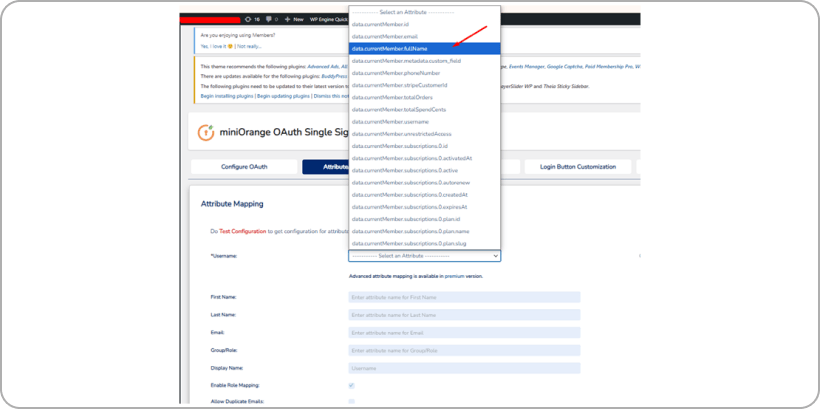Click the updates icon showing 16
This screenshot has height=409, width=820.
253,19
